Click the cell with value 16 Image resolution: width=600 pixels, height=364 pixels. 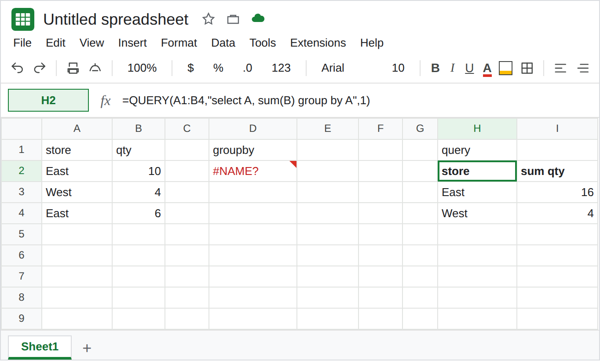[x=557, y=192]
